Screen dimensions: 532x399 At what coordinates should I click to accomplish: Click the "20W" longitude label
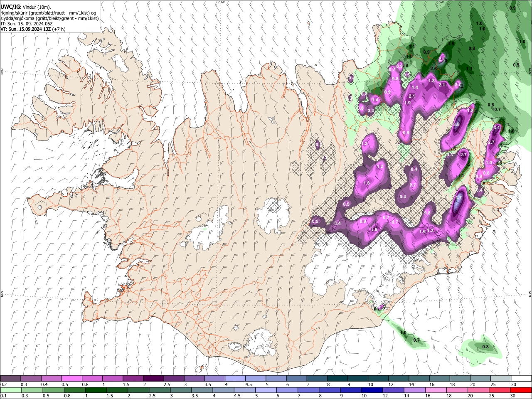tap(221, 2)
